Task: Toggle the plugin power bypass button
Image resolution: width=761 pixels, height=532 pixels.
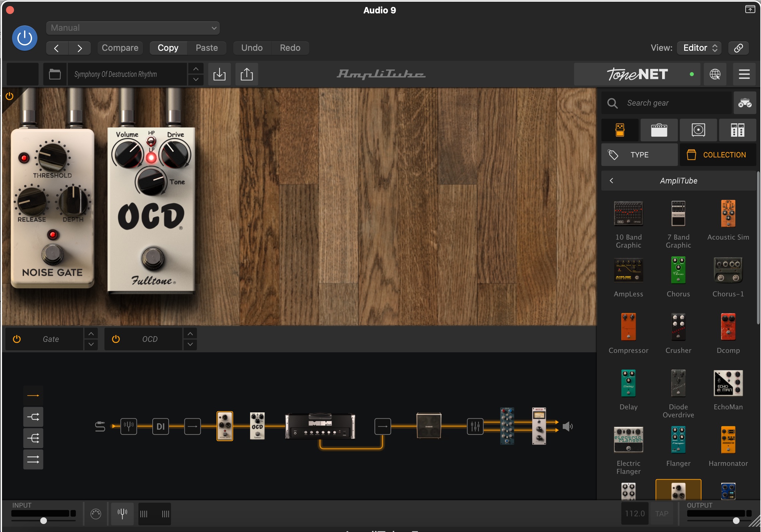Action: 25,38
